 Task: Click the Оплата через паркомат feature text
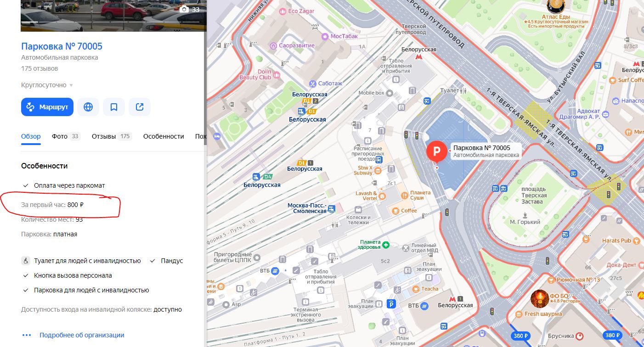tap(69, 185)
